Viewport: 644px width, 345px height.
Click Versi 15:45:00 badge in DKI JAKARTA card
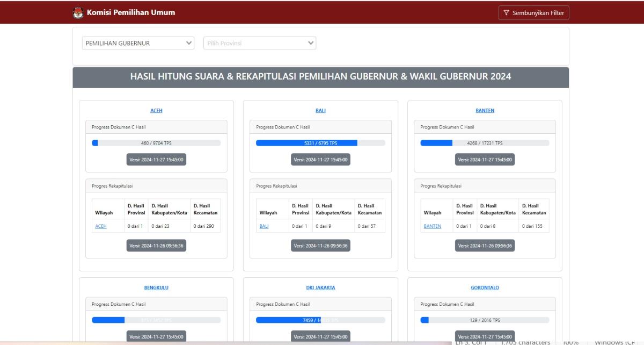point(320,336)
